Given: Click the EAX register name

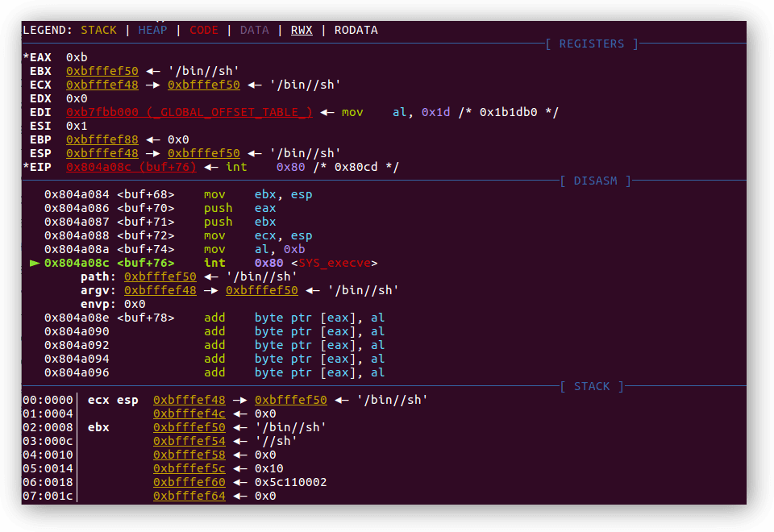Looking at the screenshot, I should coord(40,58).
